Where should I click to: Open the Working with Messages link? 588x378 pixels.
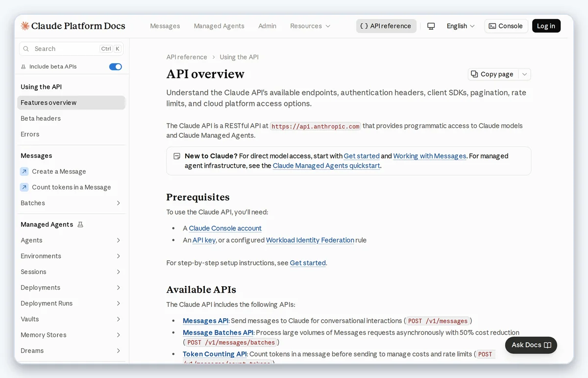(430, 156)
